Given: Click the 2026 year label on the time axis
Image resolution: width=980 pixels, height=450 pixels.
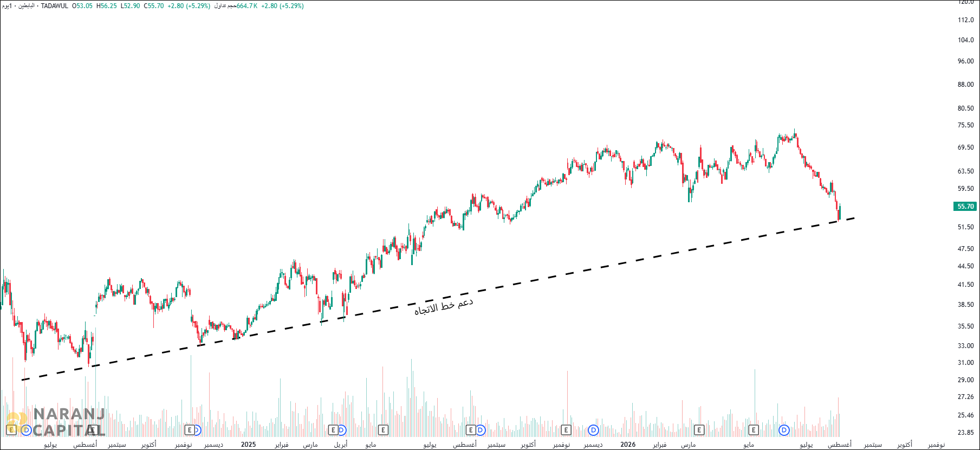Looking at the screenshot, I should [628, 445].
